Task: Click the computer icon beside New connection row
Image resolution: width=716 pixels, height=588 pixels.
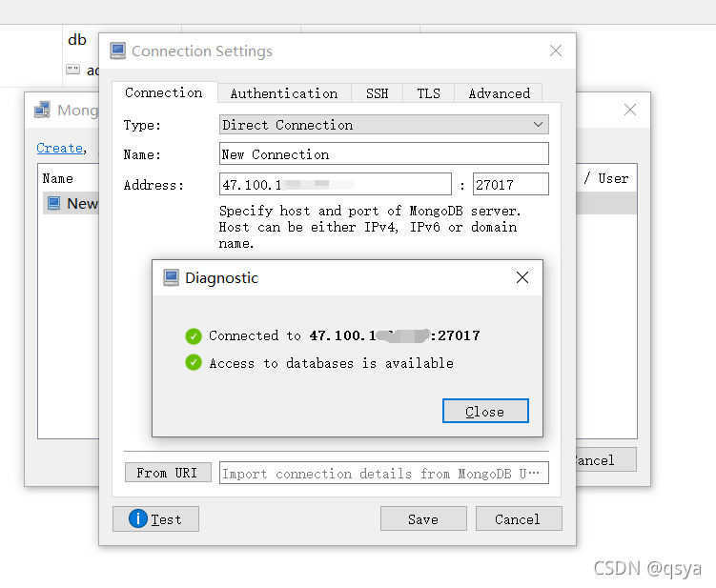Action: coord(54,203)
